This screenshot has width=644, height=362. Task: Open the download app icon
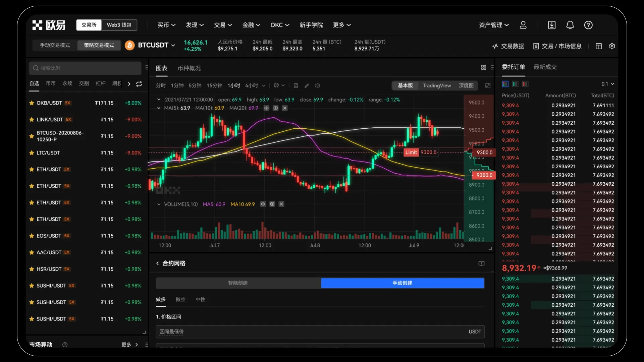(552, 25)
